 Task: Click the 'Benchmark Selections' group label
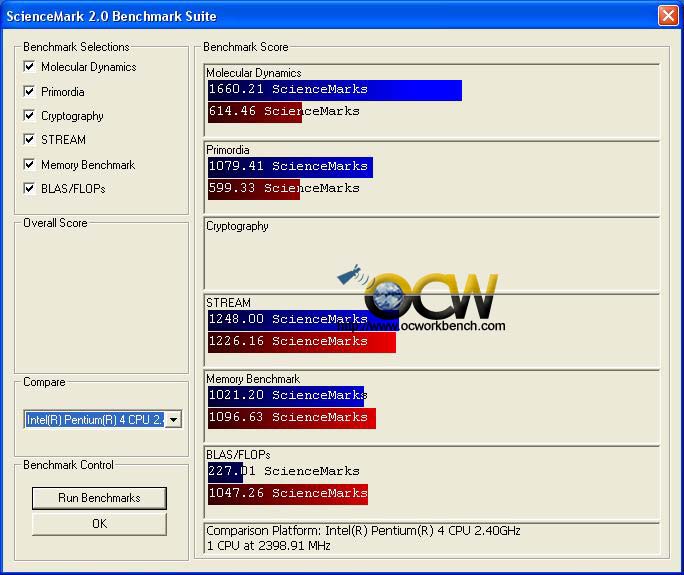[x=76, y=47]
